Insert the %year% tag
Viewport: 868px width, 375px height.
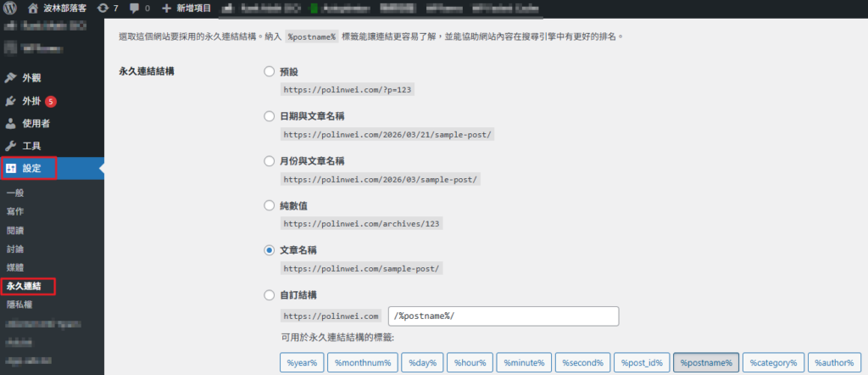pyautogui.click(x=302, y=363)
